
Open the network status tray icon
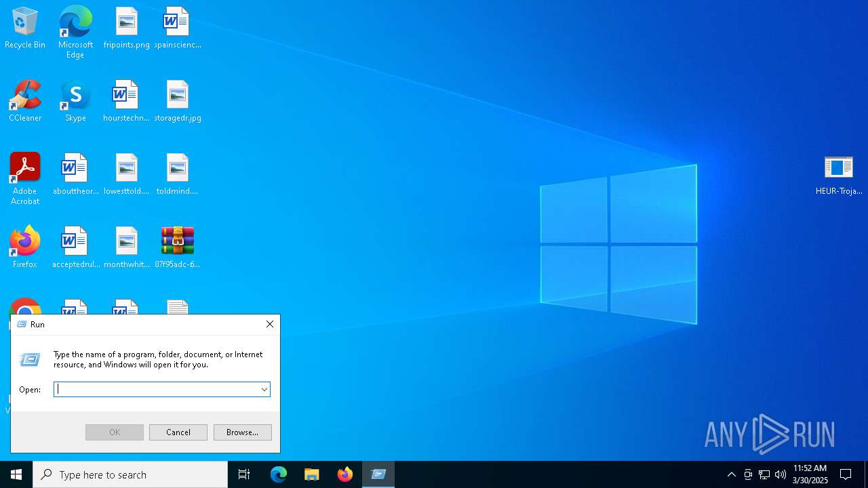pos(764,474)
